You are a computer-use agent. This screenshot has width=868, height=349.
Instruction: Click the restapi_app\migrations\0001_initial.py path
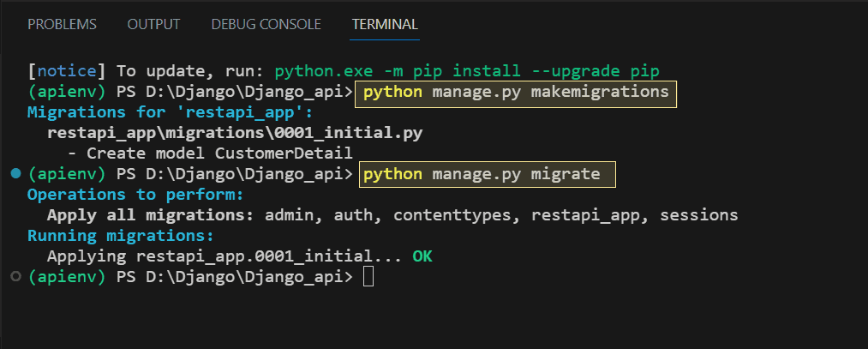(x=235, y=134)
